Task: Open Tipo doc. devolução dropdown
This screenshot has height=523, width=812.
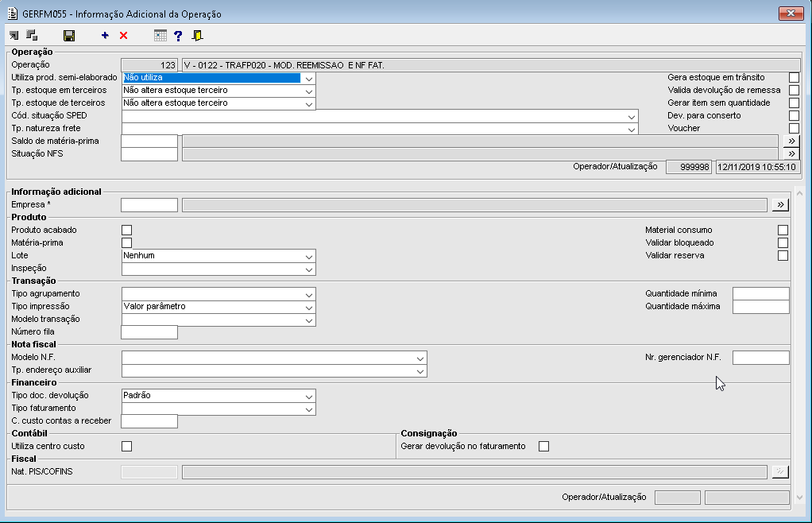Action: pyautogui.click(x=308, y=396)
